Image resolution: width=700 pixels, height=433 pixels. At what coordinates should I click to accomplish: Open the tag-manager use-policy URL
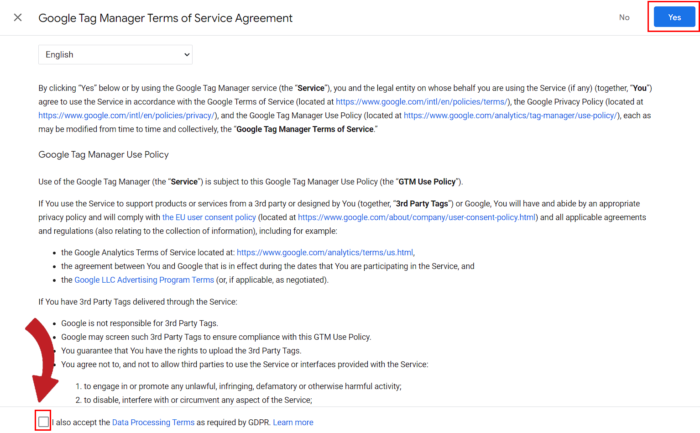click(510, 116)
